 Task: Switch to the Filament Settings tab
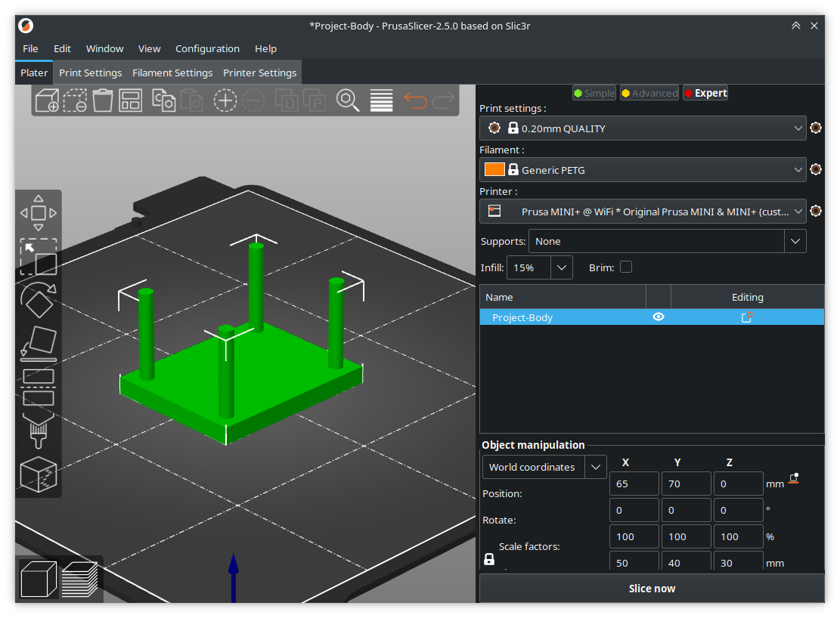click(x=172, y=73)
